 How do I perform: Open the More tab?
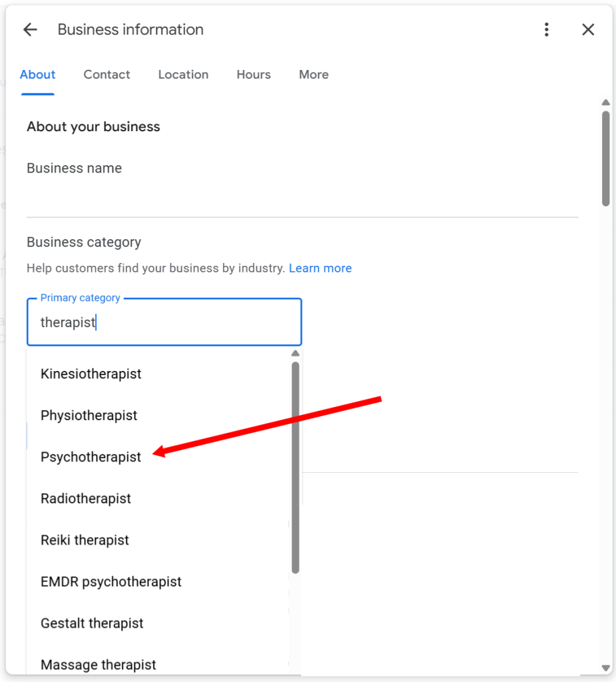click(313, 75)
